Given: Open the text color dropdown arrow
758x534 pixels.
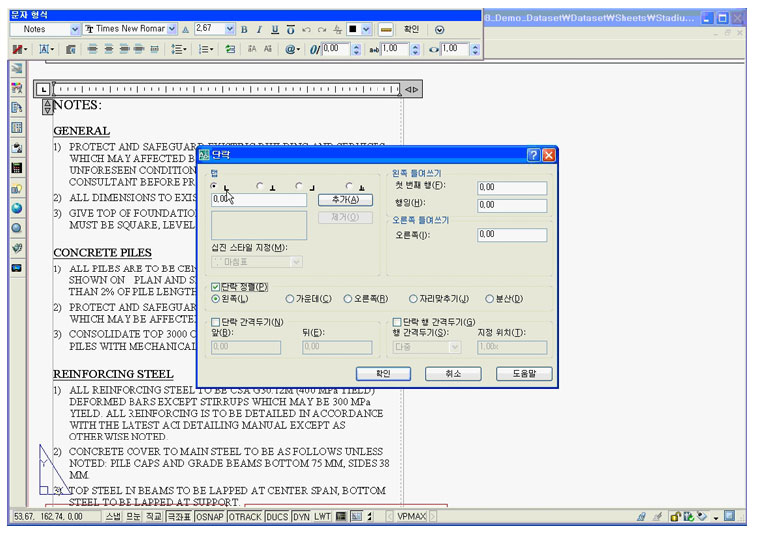Looking at the screenshot, I should click(x=366, y=29).
